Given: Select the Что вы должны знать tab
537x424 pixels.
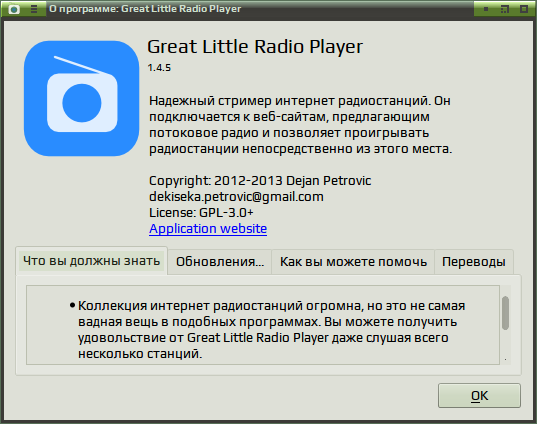Looking at the screenshot, I should point(91,261).
